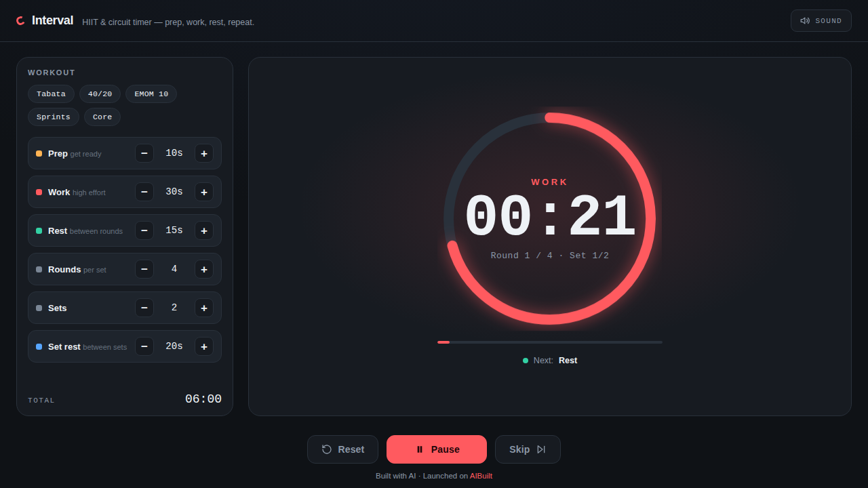
Task: Add seconds to Rest between rounds
Action: tap(204, 230)
